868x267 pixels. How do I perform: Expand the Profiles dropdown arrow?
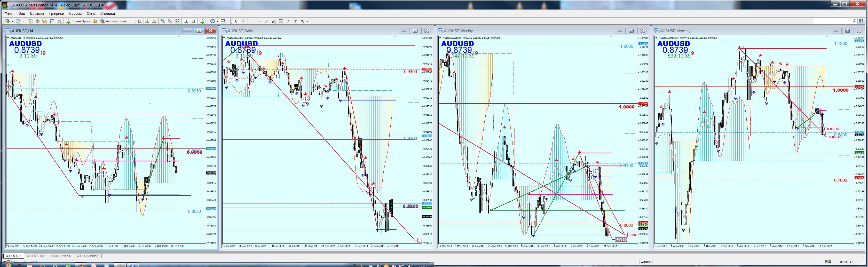[23, 21]
